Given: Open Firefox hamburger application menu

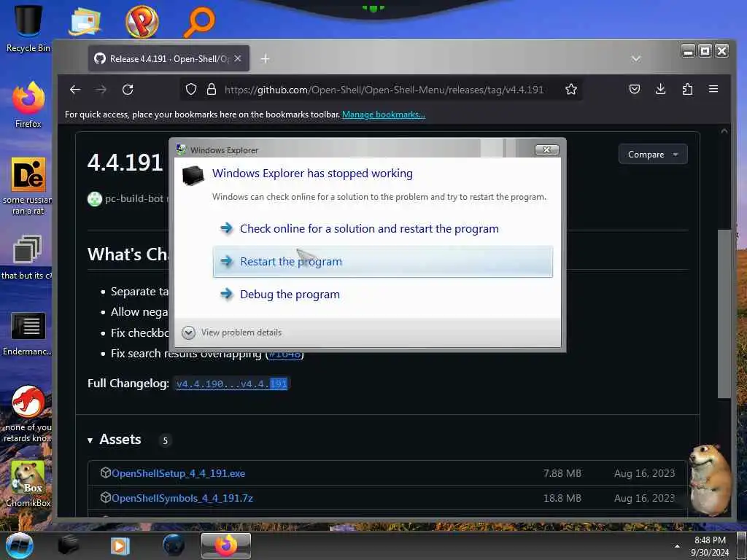Looking at the screenshot, I should [713, 89].
